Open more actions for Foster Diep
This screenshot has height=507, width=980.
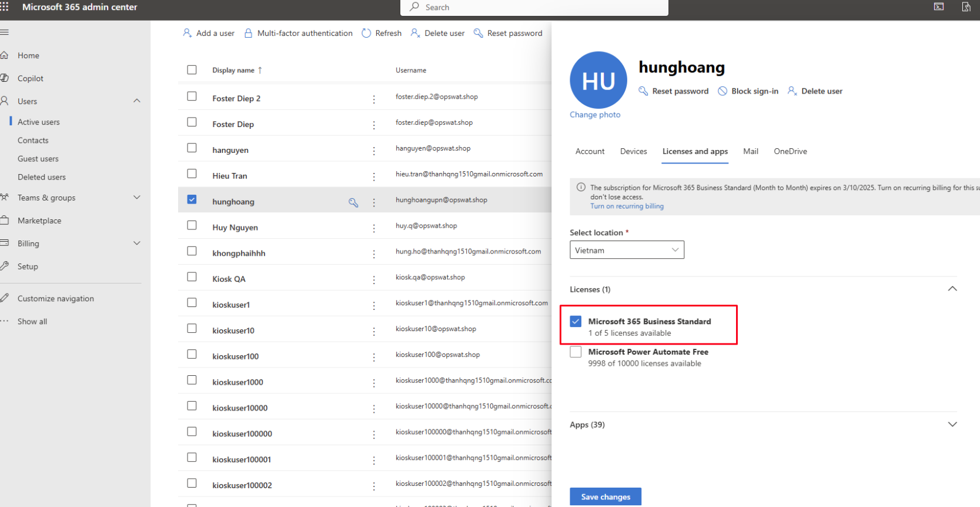pos(374,125)
